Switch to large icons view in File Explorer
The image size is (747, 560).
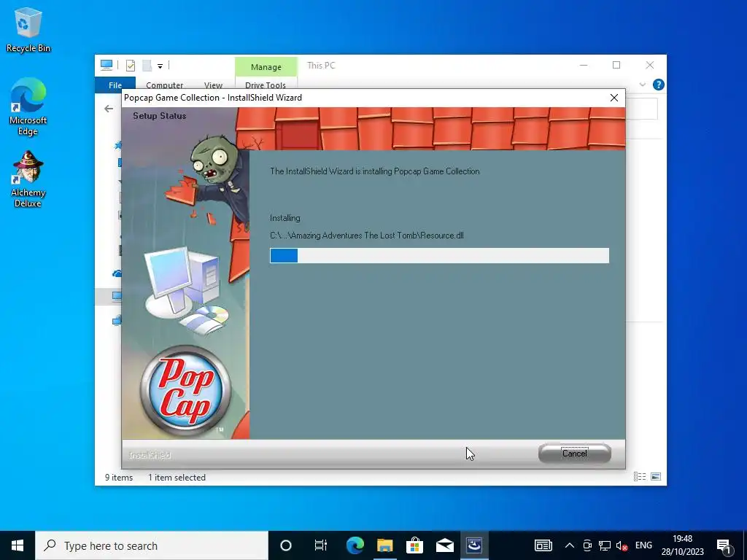(x=656, y=477)
